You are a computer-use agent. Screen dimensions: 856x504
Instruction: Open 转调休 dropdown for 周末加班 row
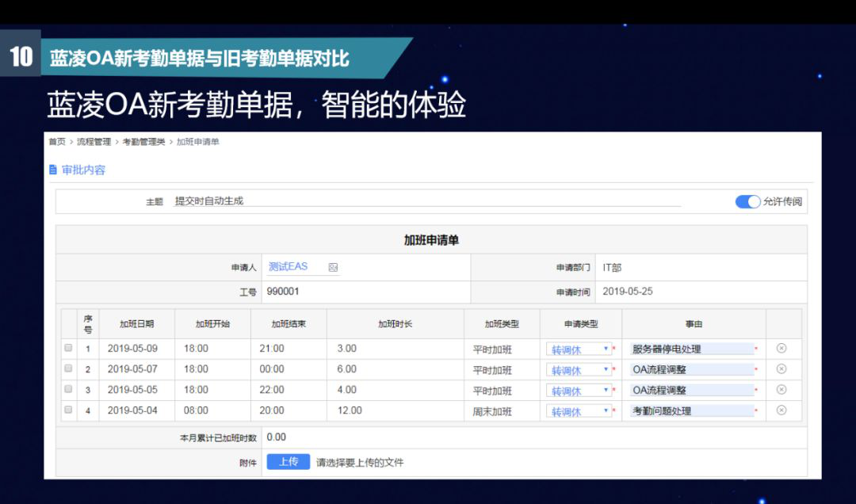579,410
